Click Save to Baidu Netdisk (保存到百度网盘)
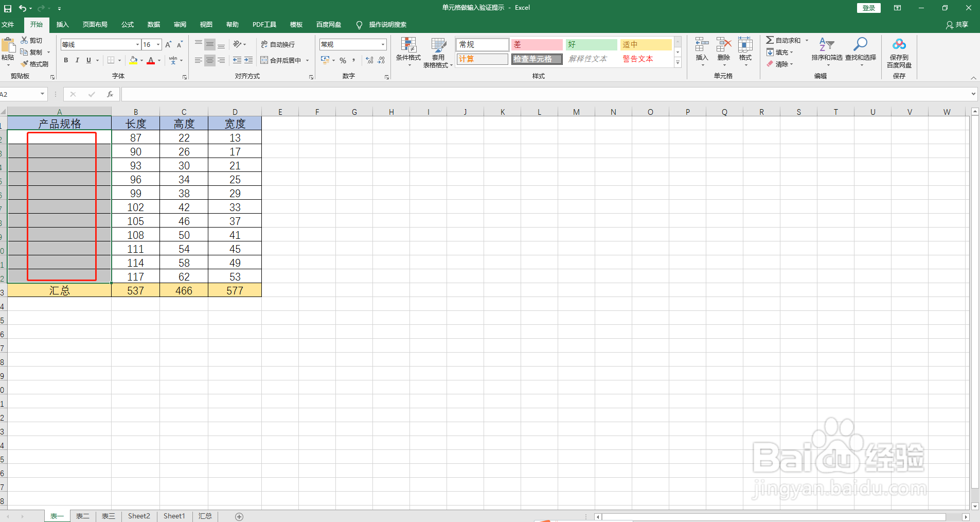The height and width of the screenshot is (522, 980). [x=899, y=53]
